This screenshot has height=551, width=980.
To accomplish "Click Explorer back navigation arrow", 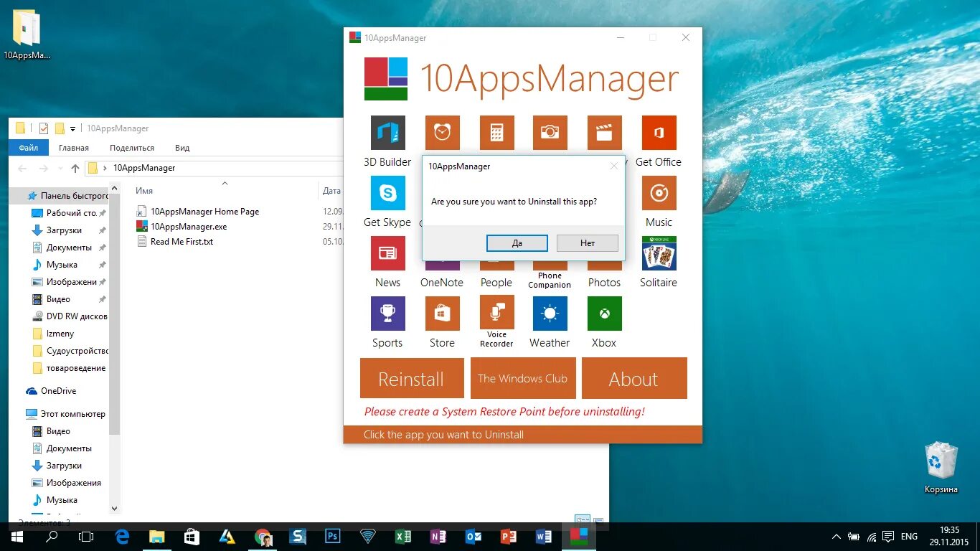I will click(x=22, y=169).
